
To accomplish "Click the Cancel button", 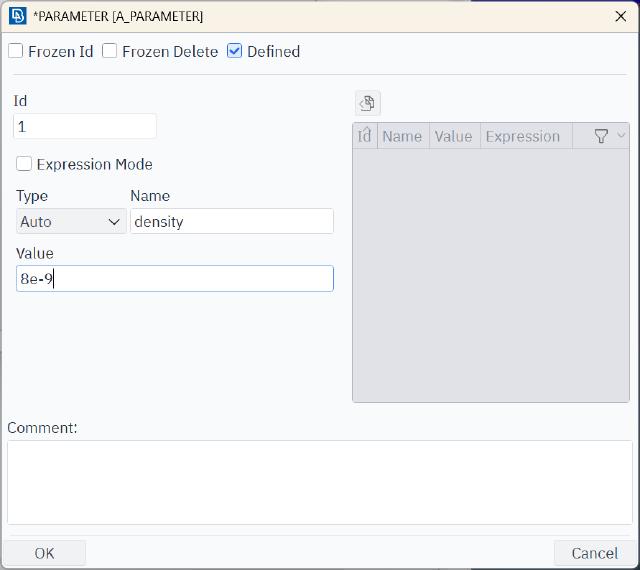I will click(x=594, y=553).
